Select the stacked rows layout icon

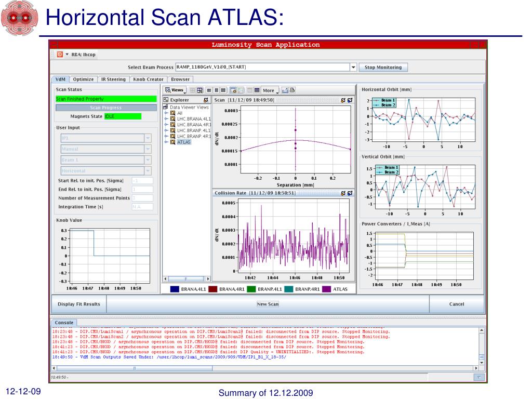(x=217, y=90)
